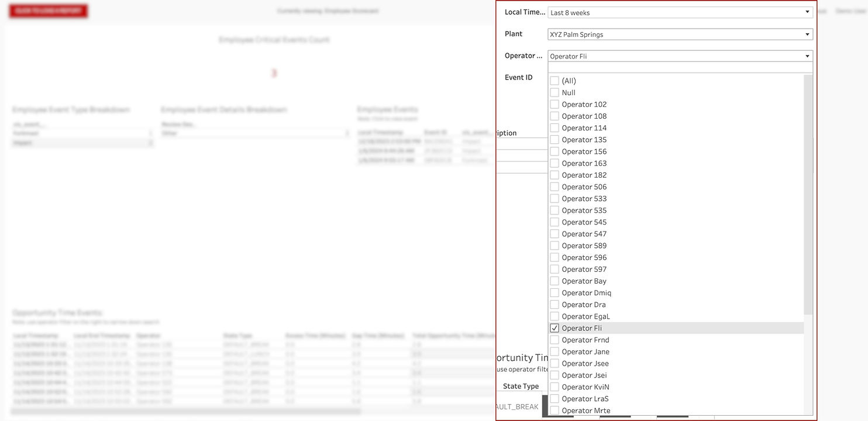Click the red load report button

pyautogui.click(x=49, y=11)
